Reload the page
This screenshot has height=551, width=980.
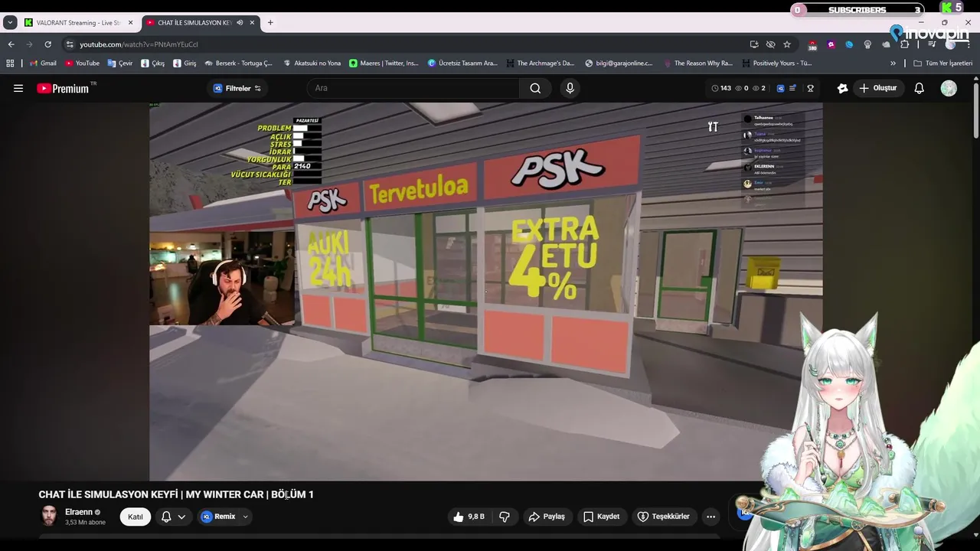tap(47, 44)
